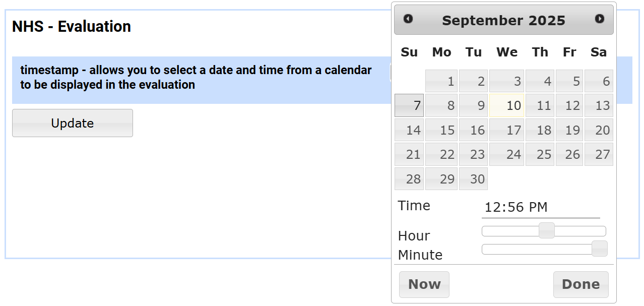
Task: Pick the 15th of September
Action: [x=441, y=130]
